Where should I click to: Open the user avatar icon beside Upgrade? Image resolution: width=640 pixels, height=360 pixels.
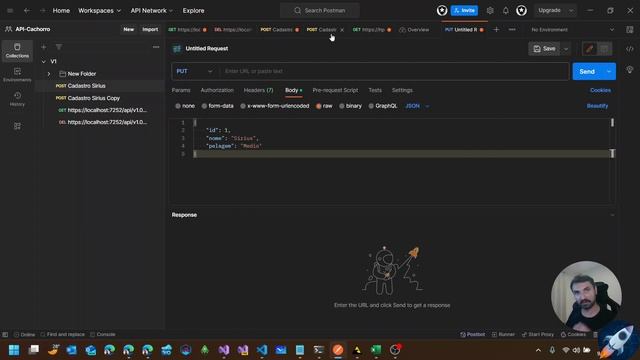point(521,11)
